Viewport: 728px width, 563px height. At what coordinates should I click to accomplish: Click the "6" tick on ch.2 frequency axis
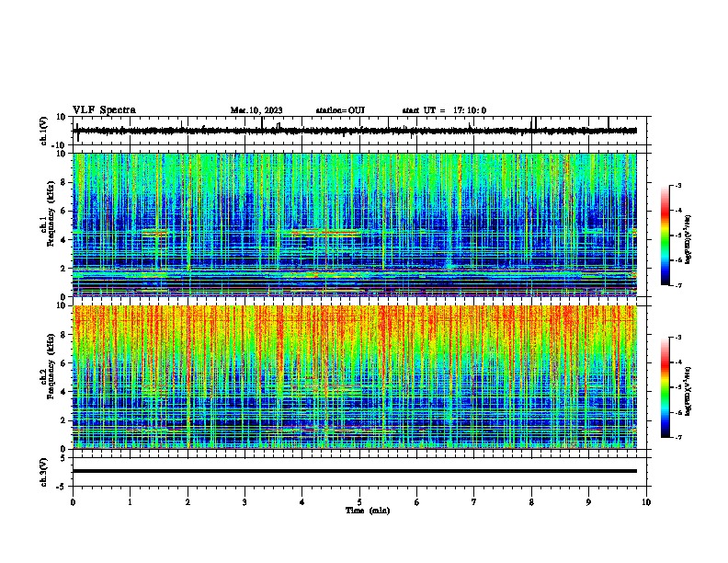click(x=63, y=363)
